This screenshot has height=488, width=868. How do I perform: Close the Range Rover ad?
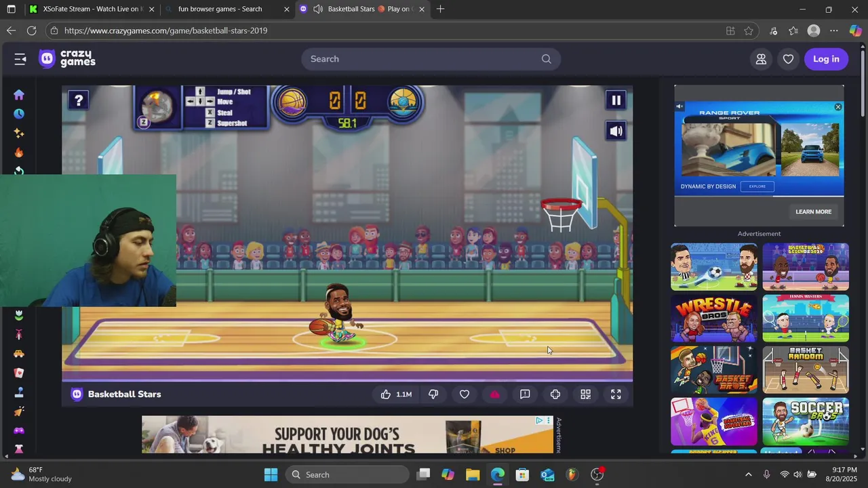[838, 107]
